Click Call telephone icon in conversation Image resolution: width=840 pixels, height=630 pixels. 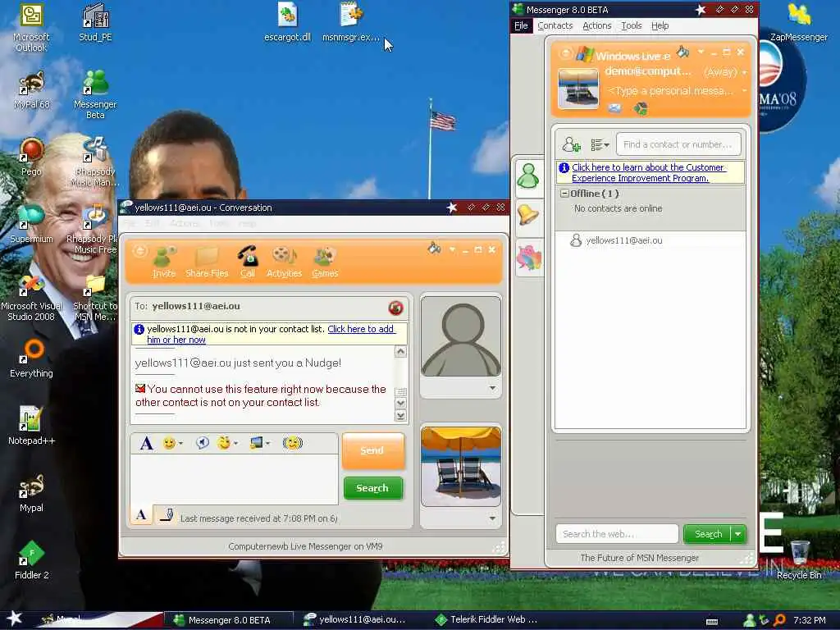tap(248, 262)
